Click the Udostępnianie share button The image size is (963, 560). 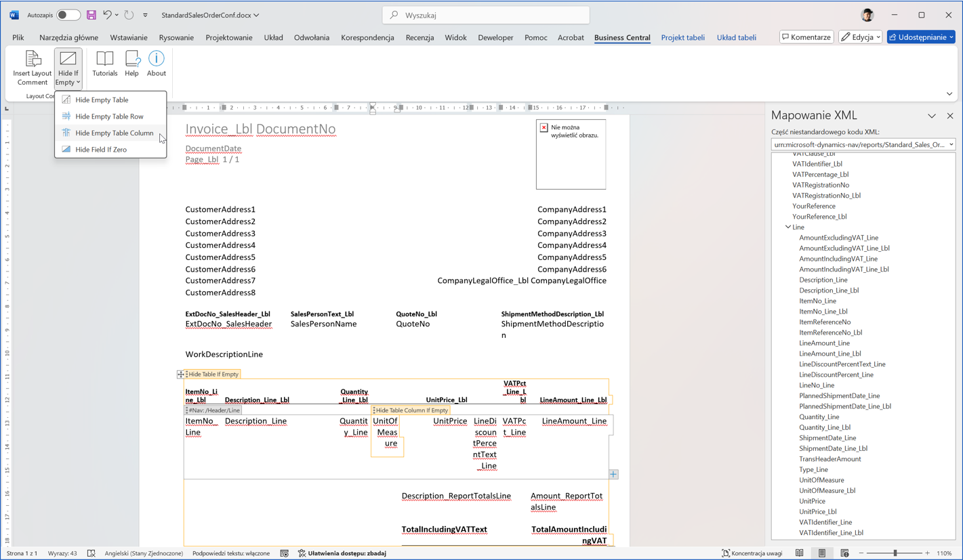pos(921,37)
